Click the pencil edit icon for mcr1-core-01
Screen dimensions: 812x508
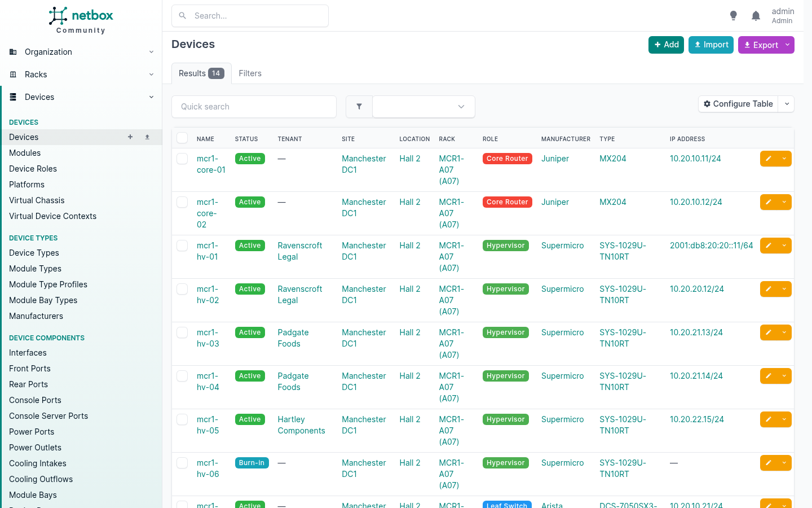click(769, 159)
